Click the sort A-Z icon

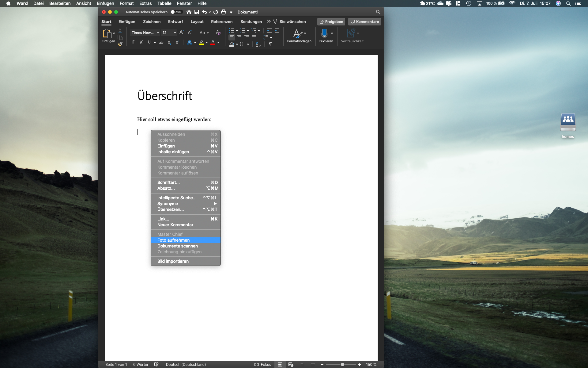click(x=258, y=44)
